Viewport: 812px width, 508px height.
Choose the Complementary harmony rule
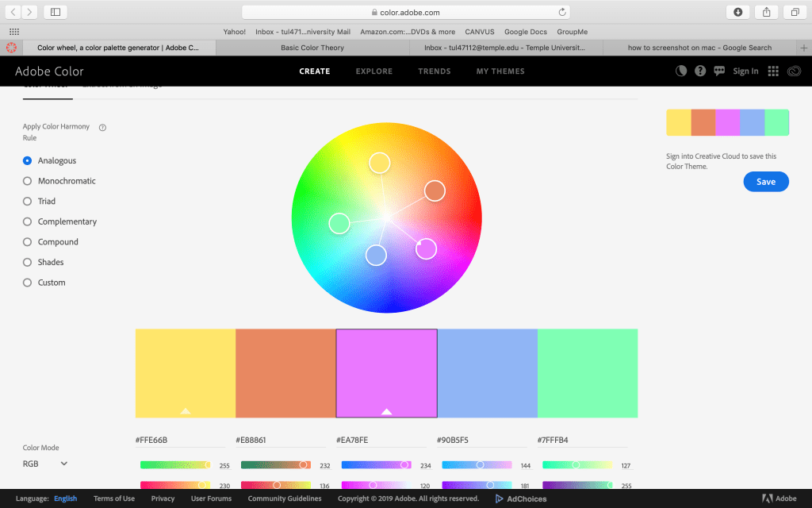28,221
